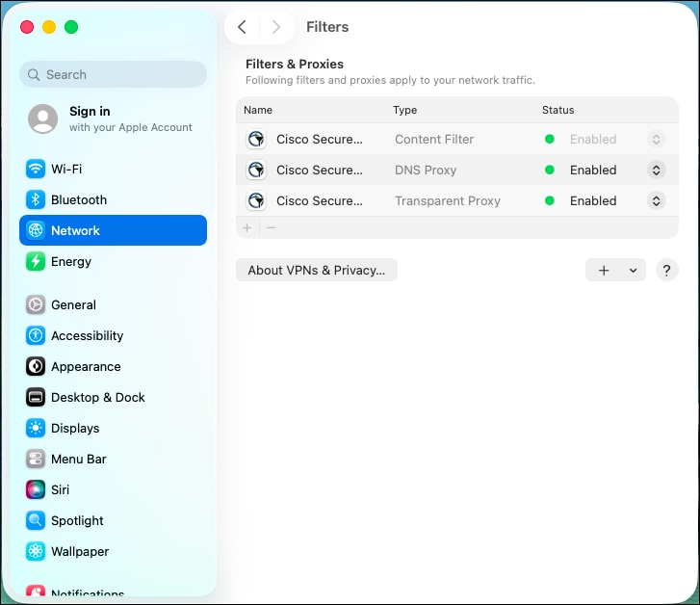Open status popup for Content Filter row
Image resolution: width=700 pixels, height=605 pixels.
pos(656,139)
